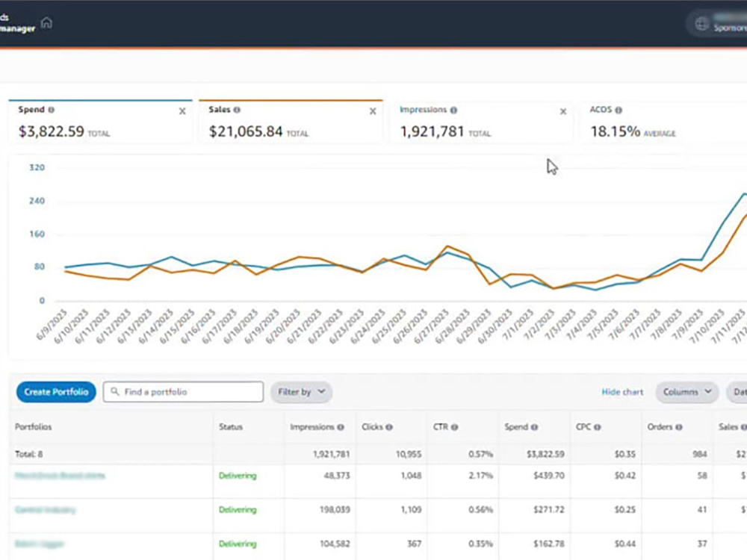The height and width of the screenshot is (560, 747).
Task: Open the portfolio link with 104,582 impressions
Action: click(39, 544)
